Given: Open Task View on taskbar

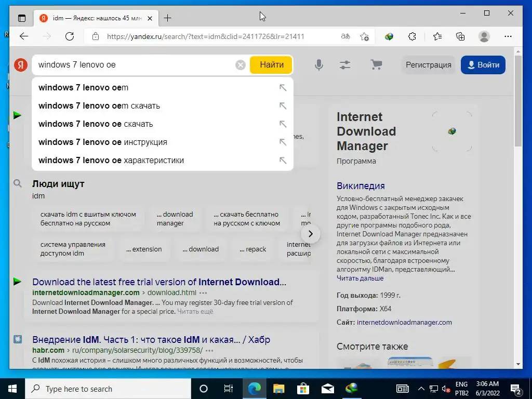Looking at the screenshot, I should coord(229,389).
